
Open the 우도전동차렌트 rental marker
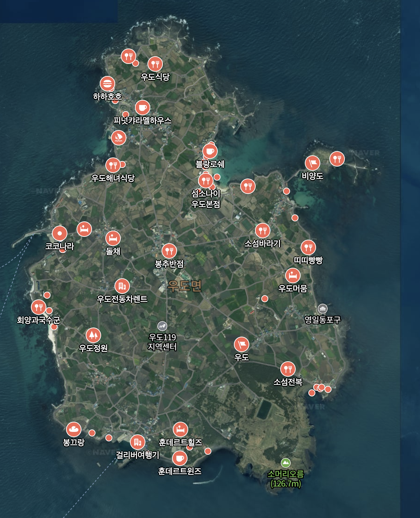click(x=122, y=286)
